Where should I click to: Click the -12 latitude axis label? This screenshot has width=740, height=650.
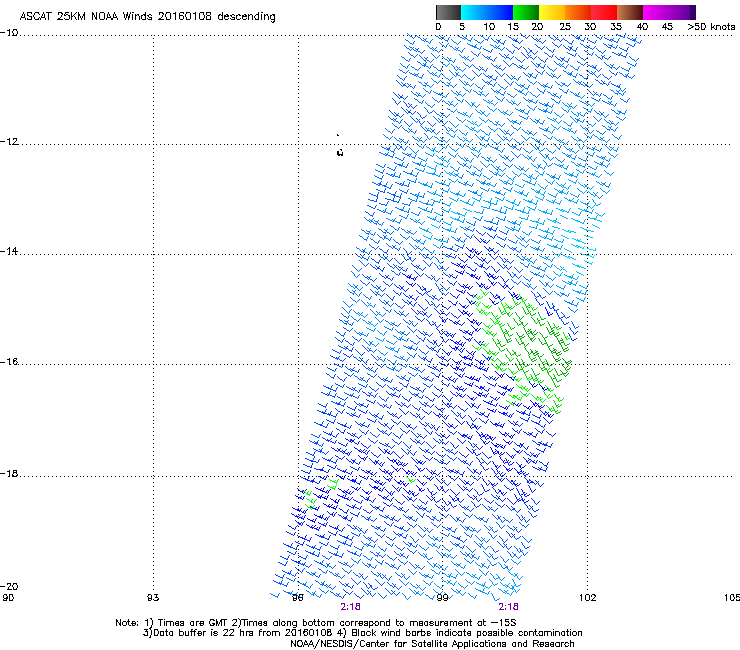[9, 141]
